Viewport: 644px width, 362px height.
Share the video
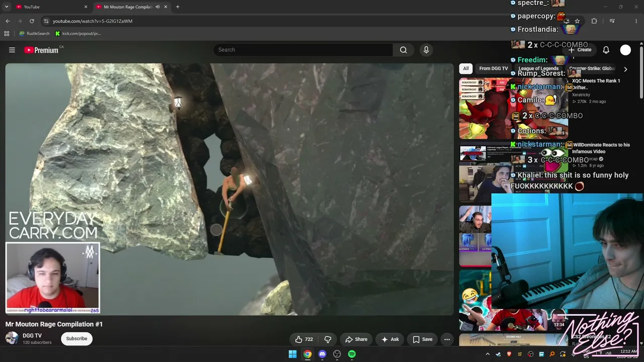[x=356, y=339]
